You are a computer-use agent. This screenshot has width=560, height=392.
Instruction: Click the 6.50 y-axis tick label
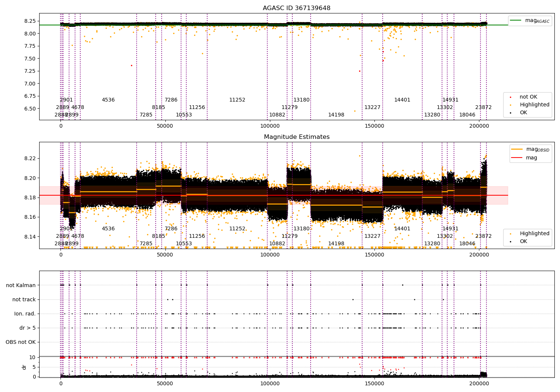pos(29,109)
